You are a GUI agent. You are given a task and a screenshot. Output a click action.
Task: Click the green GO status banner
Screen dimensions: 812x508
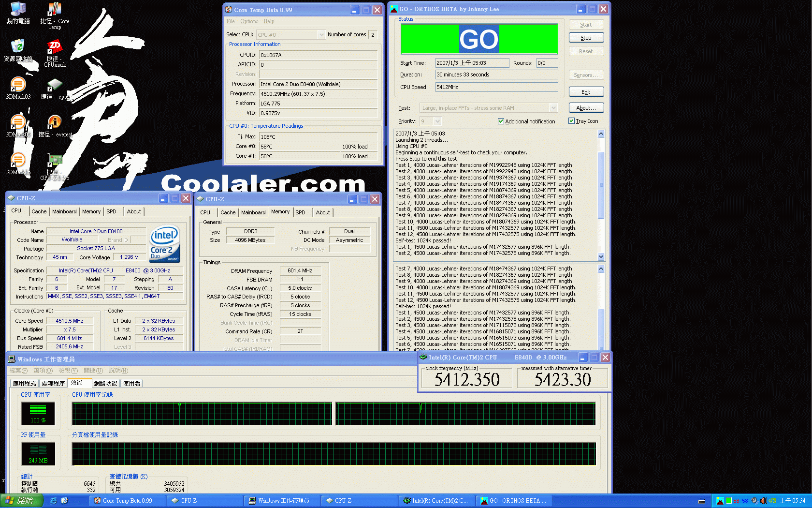tap(479, 39)
